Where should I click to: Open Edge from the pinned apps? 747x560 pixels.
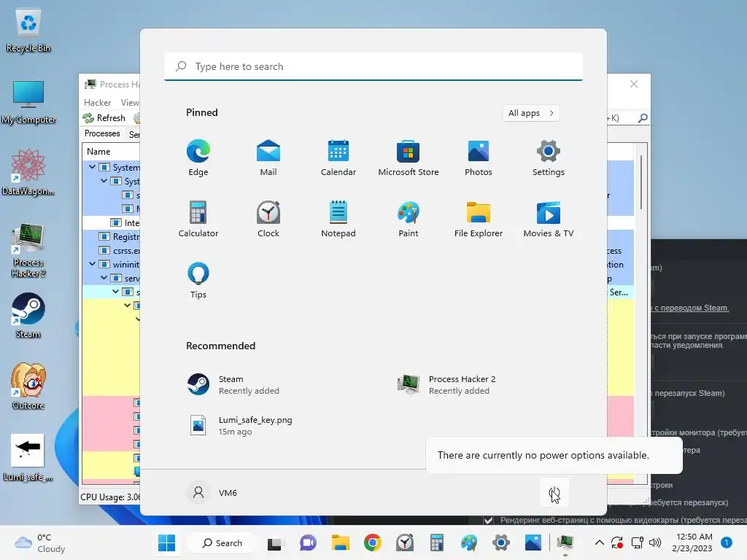[x=198, y=158]
